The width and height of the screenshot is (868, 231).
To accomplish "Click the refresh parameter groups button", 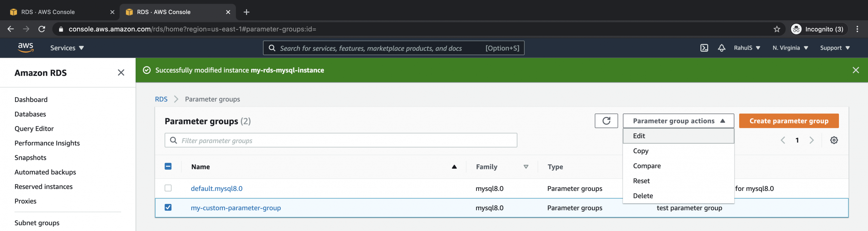I will tap(606, 121).
